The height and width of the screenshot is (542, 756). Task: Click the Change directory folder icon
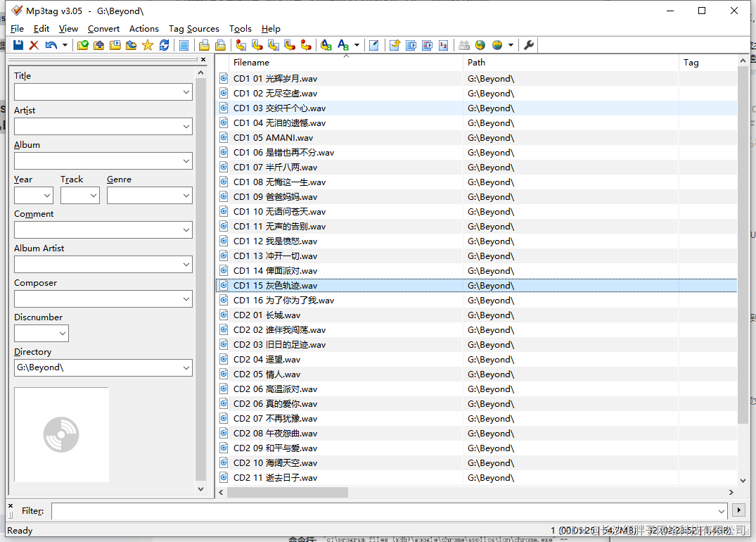[83, 45]
